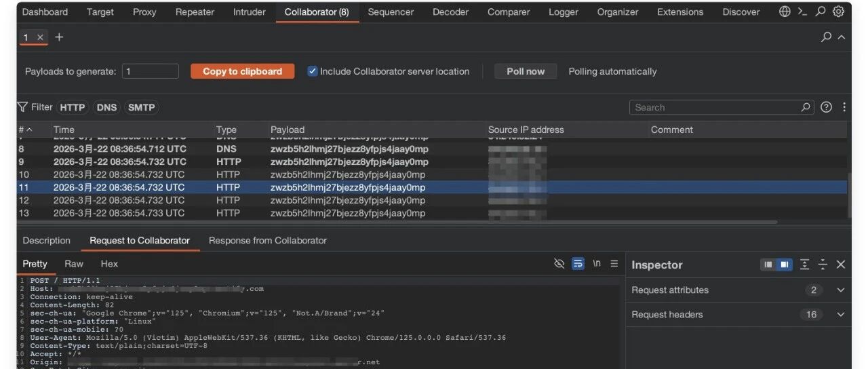Screen dimensions: 868x369
Task: Open the globe browser icon in top bar
Action: click(x=785, y=12)
